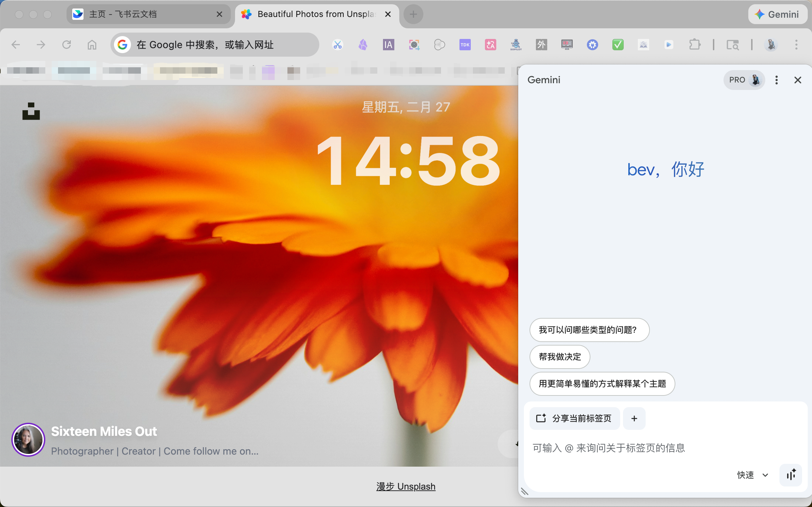Click the scissors extension icon
This screenshot has width=812, height=507.
click(x=337, y=45)
